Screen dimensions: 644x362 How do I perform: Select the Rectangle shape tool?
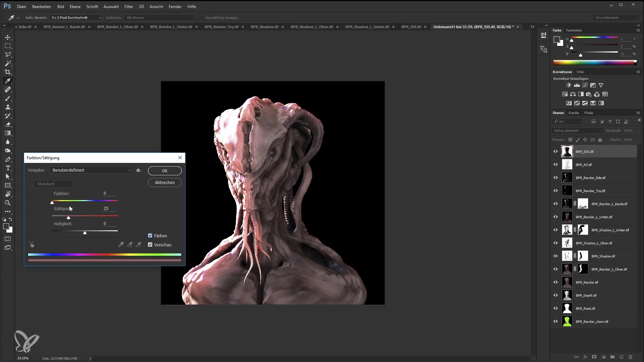(x=8, y=185)
